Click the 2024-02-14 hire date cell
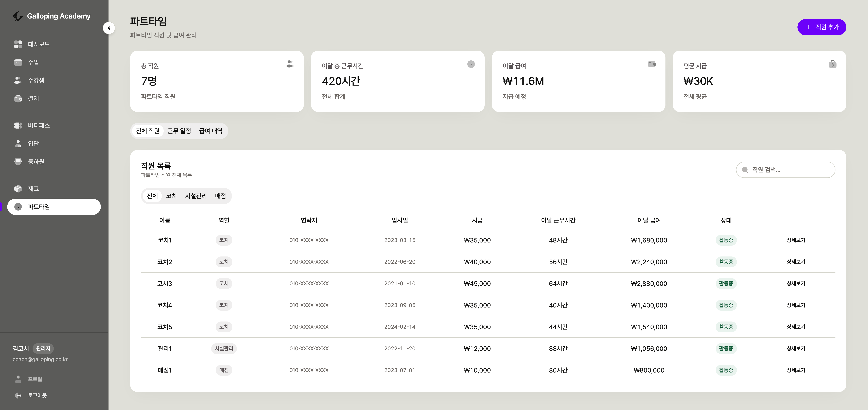 [400, 327]
